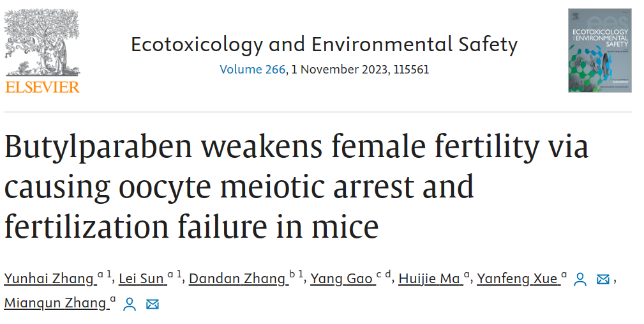Select author Huijie Ma
644x324 pixels.
click(430, 279)
